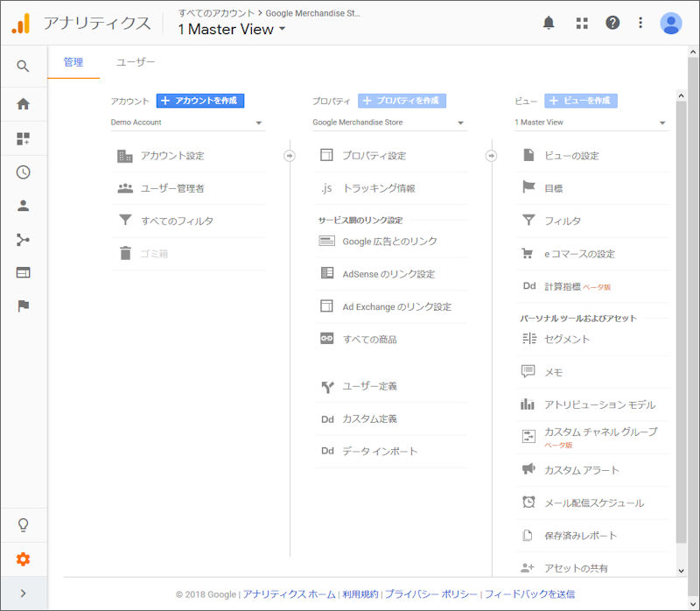Open the Customization dashboard icon in the sidebar
700x611 pixels.
[x=24, y=138]
